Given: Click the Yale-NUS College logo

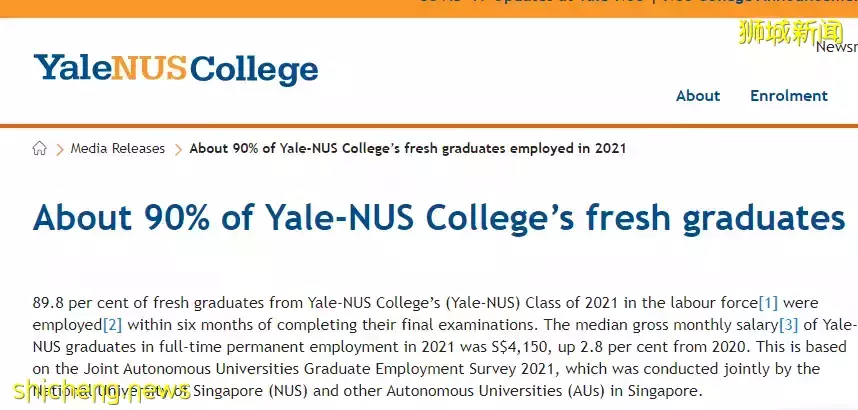Looking at the screenshot, I should pyautogui.click(x=176, y=69).
